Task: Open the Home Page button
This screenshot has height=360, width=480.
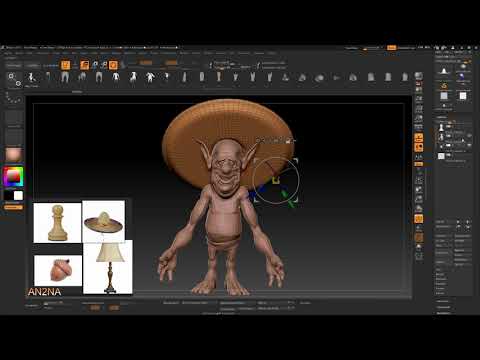Action: (x=14, y=65)
